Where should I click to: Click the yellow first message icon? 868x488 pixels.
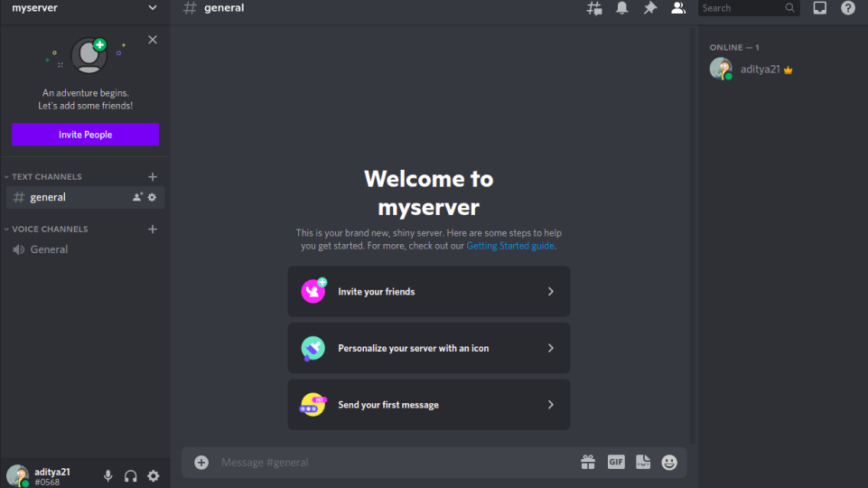[x=313, y=405]
